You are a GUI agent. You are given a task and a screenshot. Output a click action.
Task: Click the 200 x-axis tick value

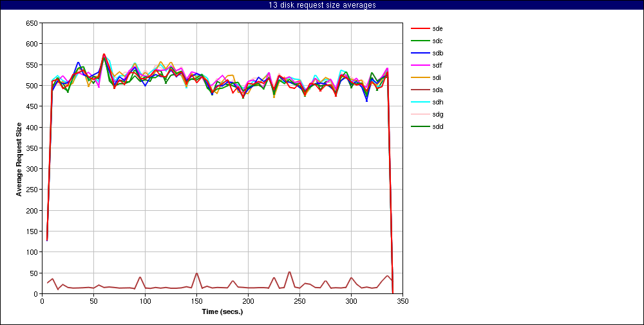248,300
